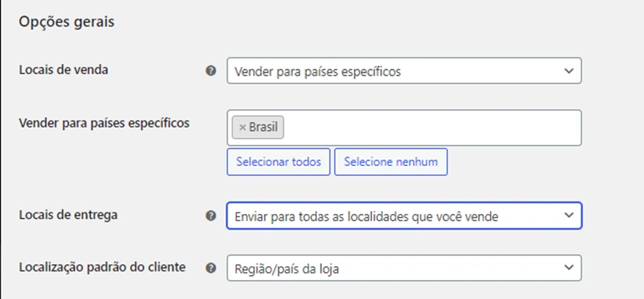Click the Locais de entrega label
The image size is (644, 299).
[x=68, y=215]
